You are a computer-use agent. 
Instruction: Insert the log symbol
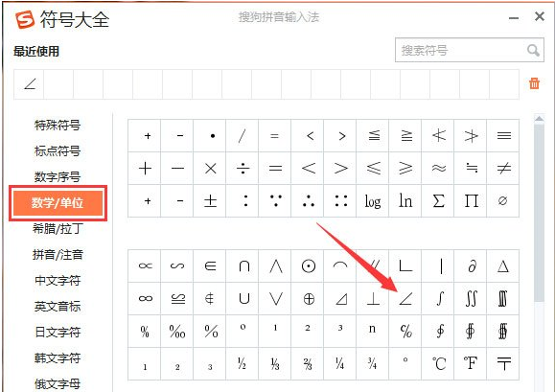(x=373, y=201)
